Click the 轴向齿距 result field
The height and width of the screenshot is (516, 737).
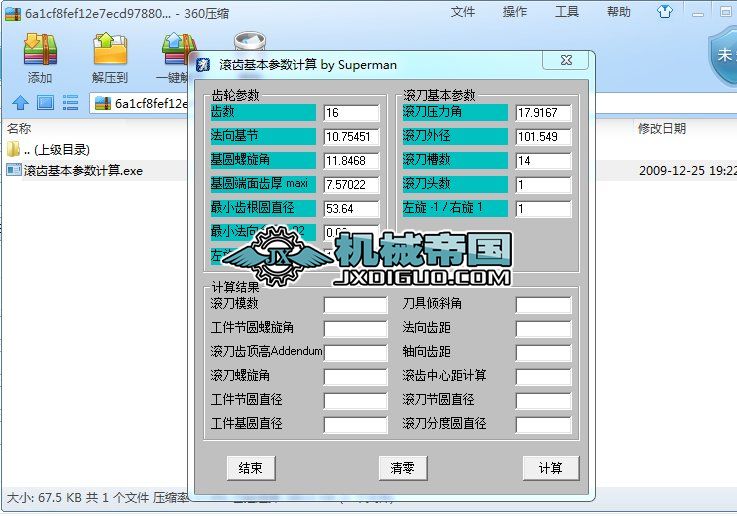[543, 352]
